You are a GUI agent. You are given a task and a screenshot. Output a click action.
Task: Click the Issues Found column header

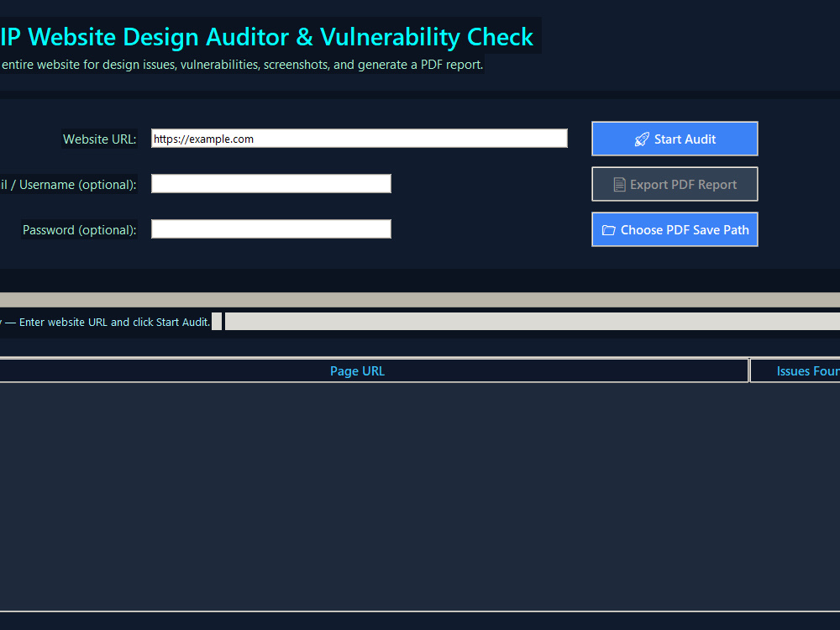[x=795, y=370]
